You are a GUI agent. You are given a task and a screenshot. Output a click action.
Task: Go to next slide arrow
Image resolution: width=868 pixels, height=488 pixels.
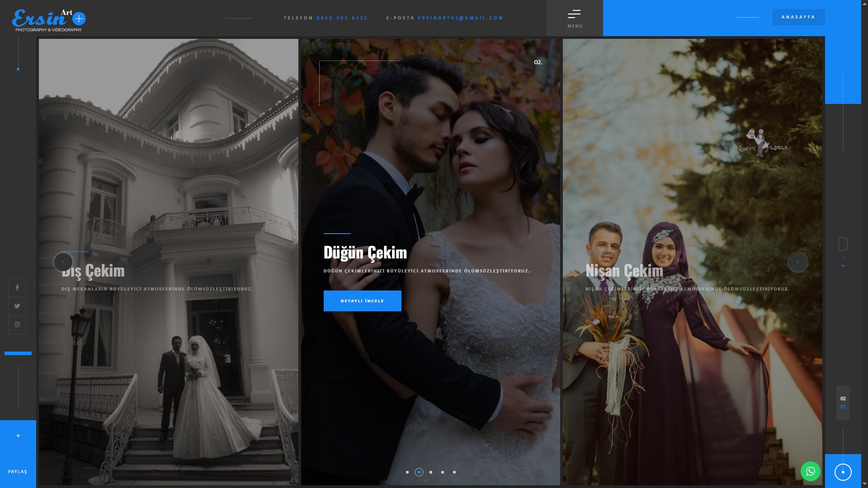pyautogui.click(x=797, y=262)
